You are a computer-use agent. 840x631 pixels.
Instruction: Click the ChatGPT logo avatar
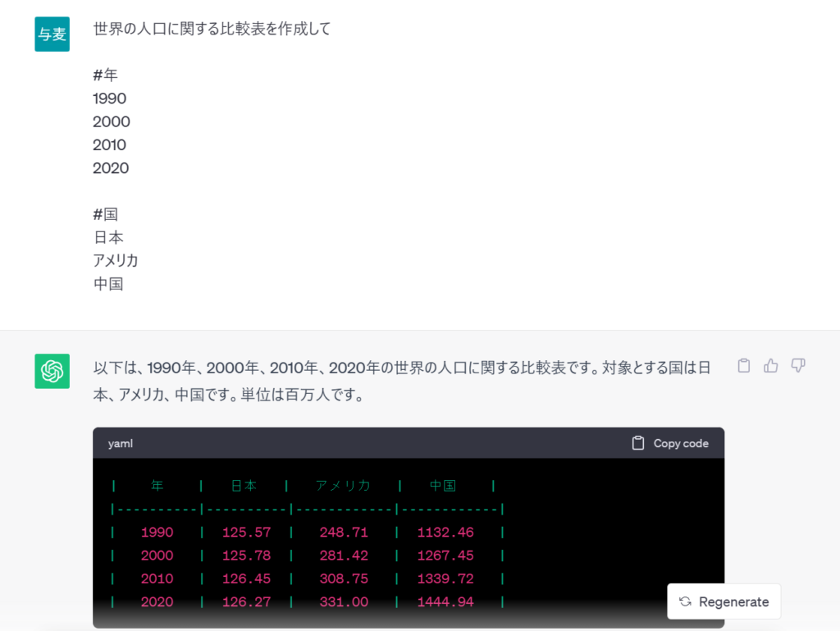tap(52, 371)
